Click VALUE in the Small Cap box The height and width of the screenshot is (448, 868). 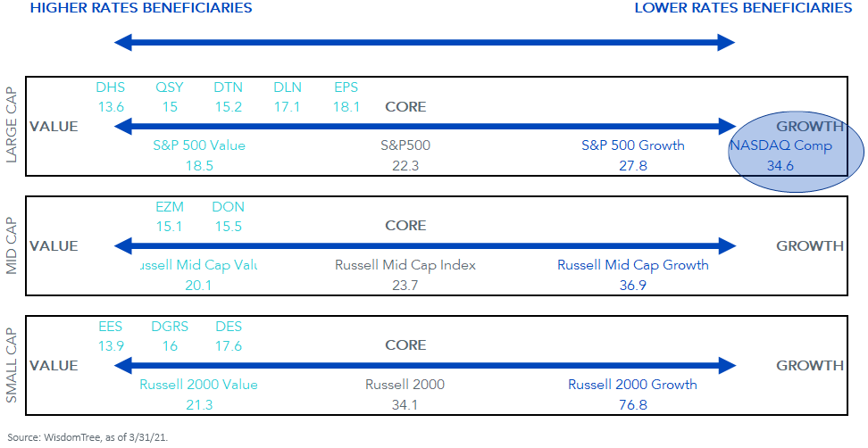(x=54, y=366)
